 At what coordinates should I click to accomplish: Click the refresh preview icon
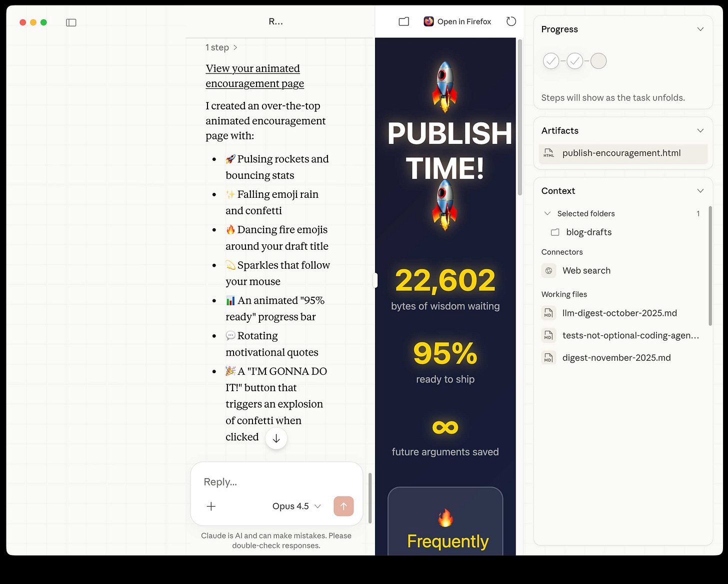(511, 21)
